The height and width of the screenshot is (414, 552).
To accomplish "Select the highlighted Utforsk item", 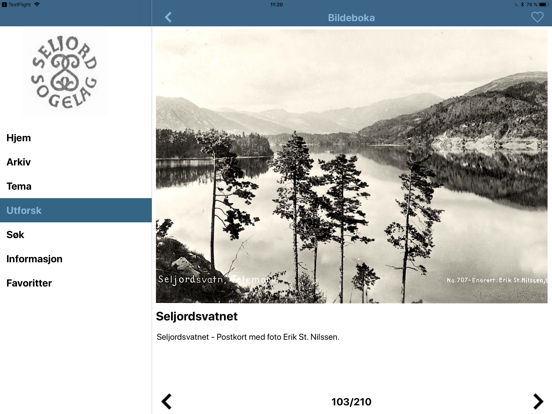I will pos(76,210).
